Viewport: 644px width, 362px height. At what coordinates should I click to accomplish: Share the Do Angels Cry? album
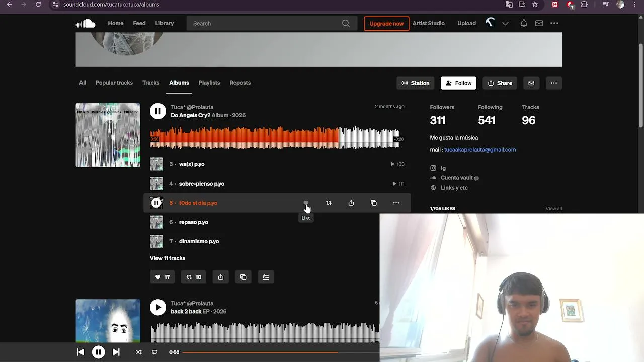(221, 277)
